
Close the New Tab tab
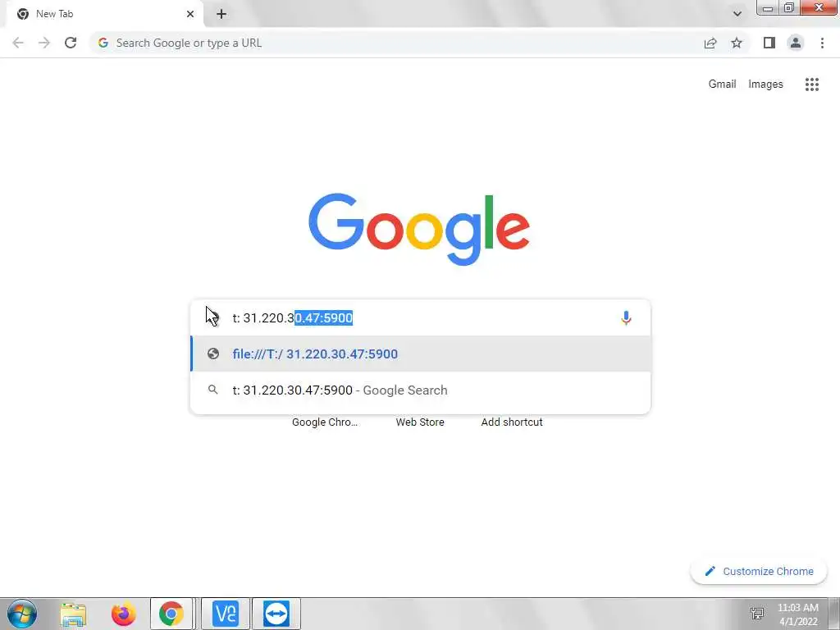(x=190, y=14)
